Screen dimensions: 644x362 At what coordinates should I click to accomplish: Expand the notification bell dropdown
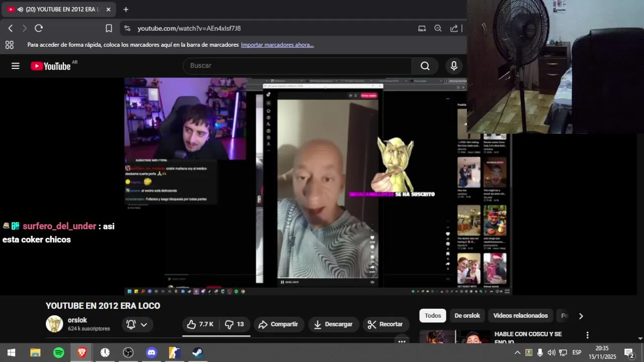(x=137, y=324)
